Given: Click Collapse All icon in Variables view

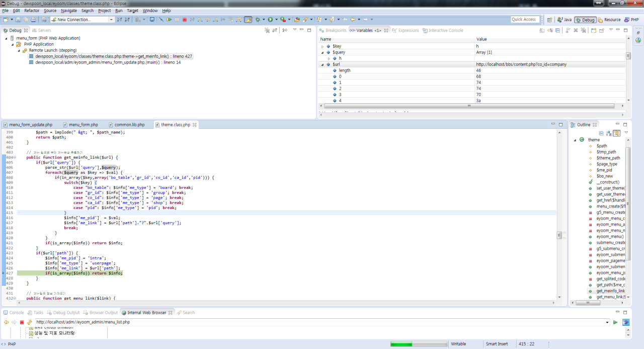Looking at the screenshot, I should (x=558, y=30).
